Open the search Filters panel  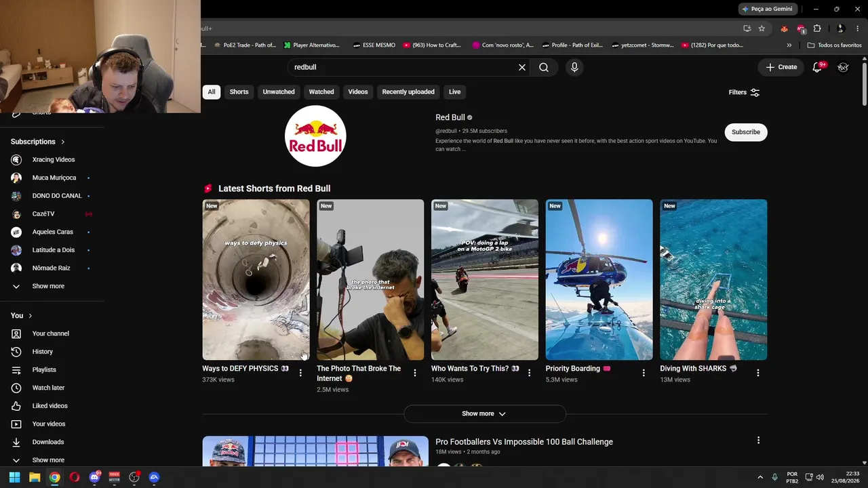click(744, 92)
